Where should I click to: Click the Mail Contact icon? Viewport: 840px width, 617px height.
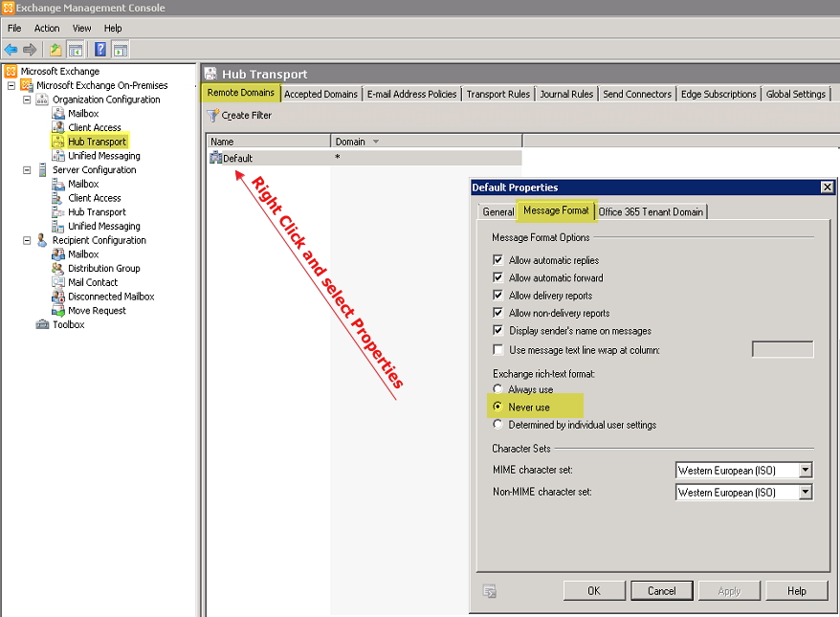coord(57,282)
